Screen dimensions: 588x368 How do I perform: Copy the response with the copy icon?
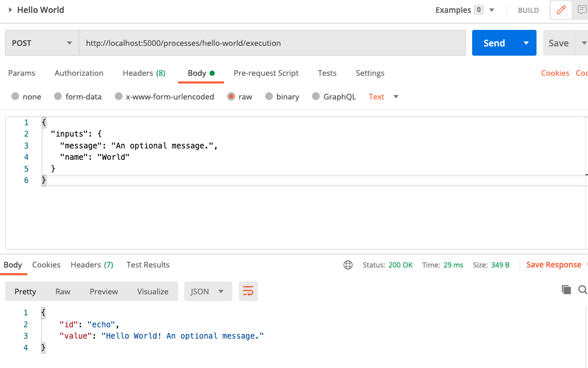[566, 290]
